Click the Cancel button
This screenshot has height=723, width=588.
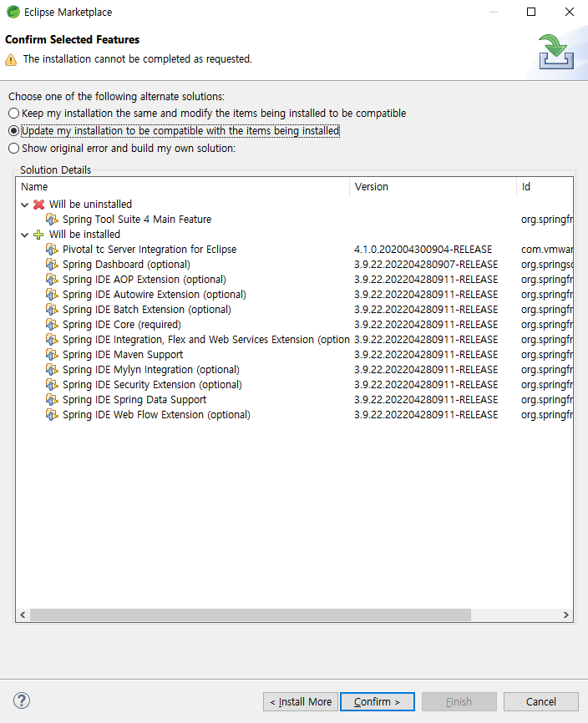click(x=541, y=701)
